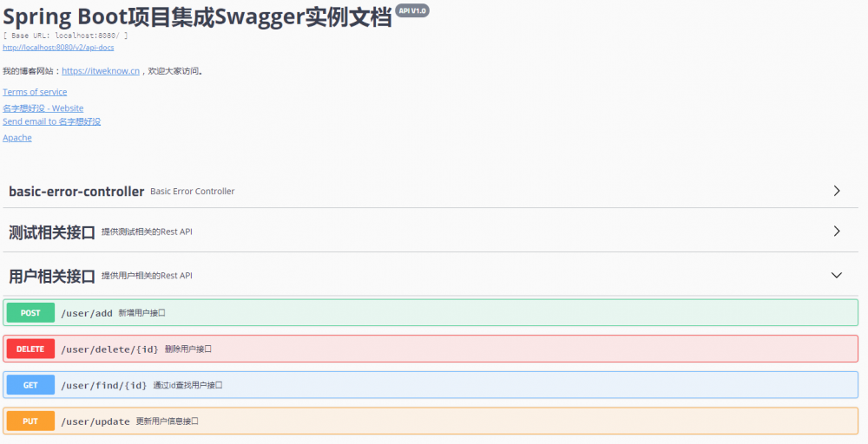Click the DELETE method badge
The height and width of the screenshot is (444, 868).
pyautogui.click(x=30, y=349)
